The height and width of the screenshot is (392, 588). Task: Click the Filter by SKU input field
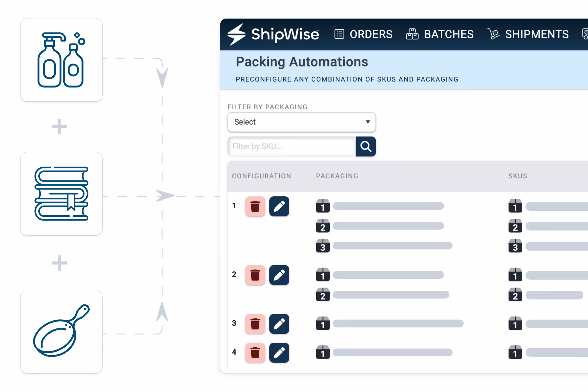coord(291,146)
